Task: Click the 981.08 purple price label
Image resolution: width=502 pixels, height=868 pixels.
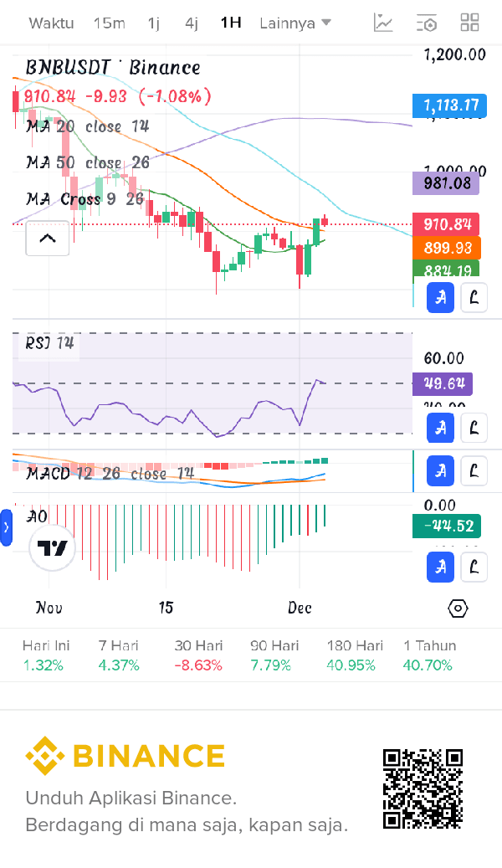Action: tap(446, 182)
